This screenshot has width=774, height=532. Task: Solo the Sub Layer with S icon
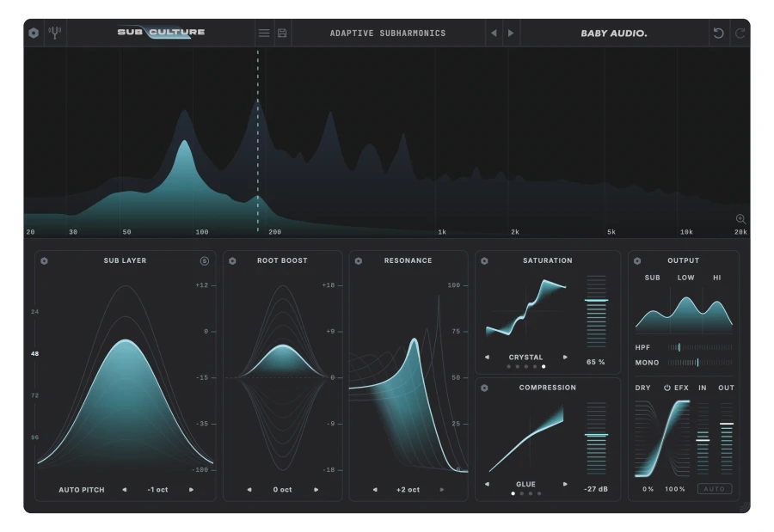pyautogui.click(x=205, y=260)
